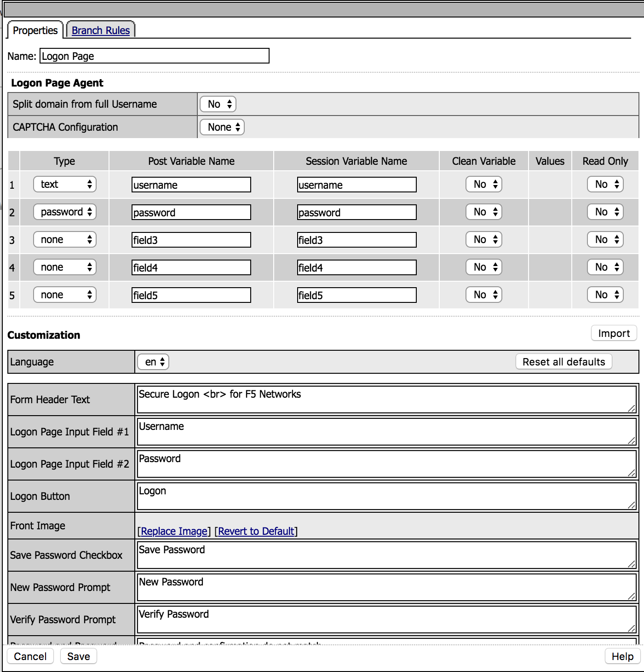Click the Cancel button
The image size is (644, 672).
pos(30,656)
